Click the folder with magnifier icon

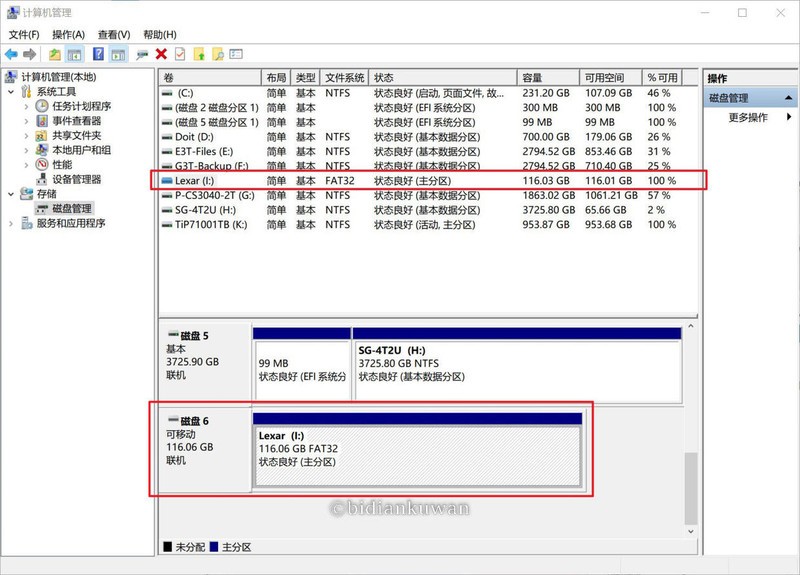tap(218, 54)
